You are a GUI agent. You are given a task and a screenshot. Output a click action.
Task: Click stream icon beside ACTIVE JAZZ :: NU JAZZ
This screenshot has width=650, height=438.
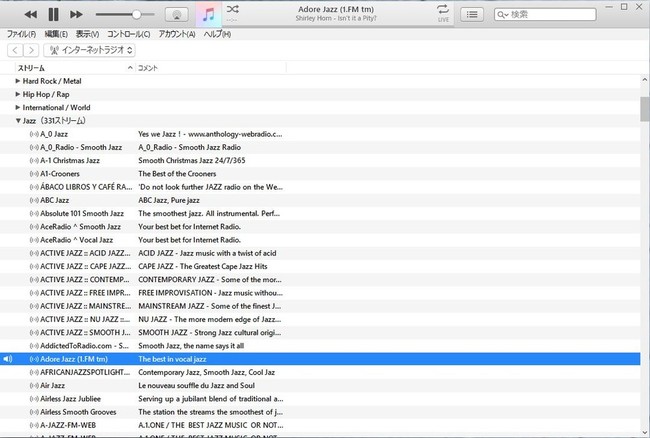pos(34,319)
